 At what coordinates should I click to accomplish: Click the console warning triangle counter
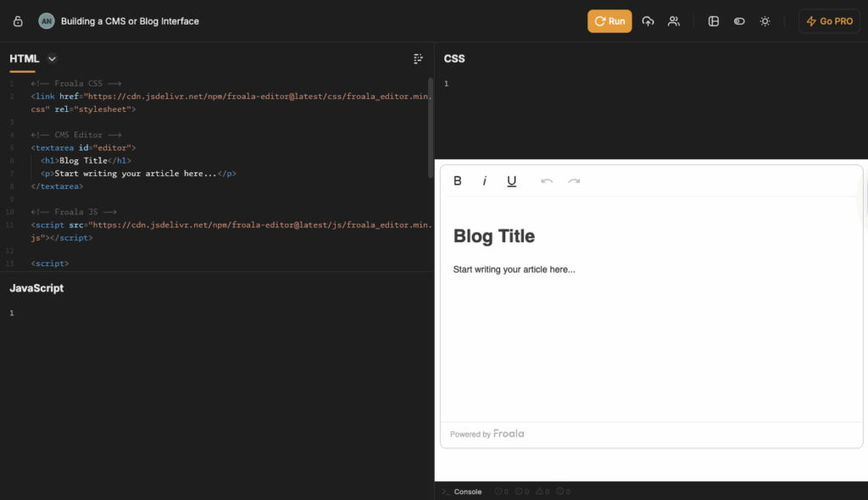tap(542, 492)
